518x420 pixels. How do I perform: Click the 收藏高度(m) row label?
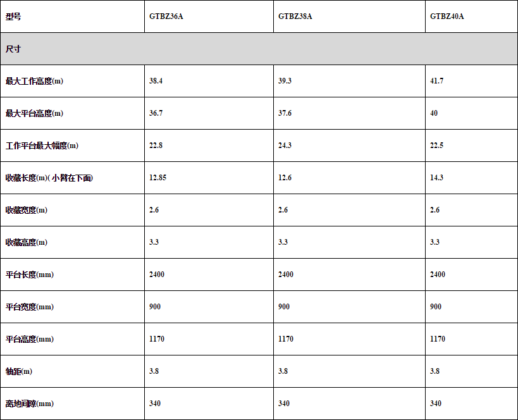tap(27, 242)
